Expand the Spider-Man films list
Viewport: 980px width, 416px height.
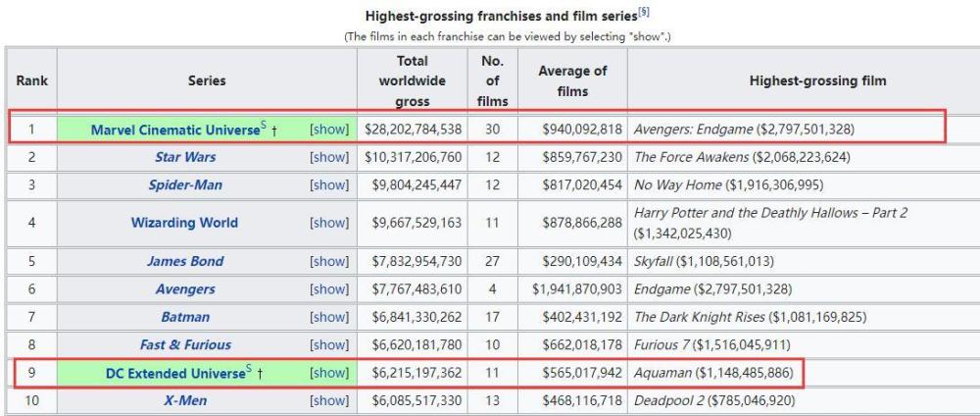[329, 185]
